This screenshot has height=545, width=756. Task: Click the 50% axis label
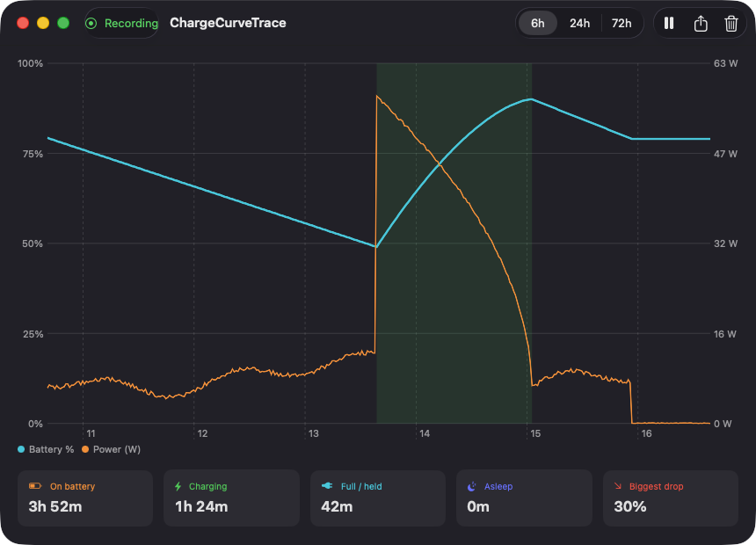pos(33,243)
